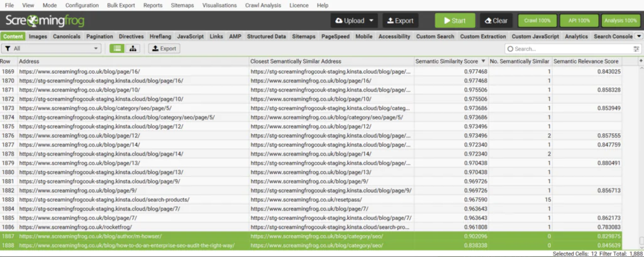Open the Mode menu
644x257 pixels.
pos(50,5)
